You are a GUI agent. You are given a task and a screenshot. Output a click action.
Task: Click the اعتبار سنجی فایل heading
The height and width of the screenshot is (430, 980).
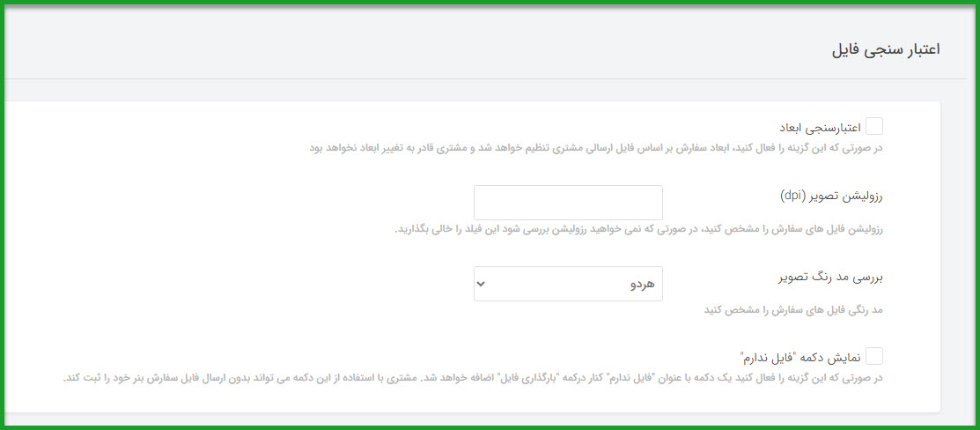click(887, 49)
